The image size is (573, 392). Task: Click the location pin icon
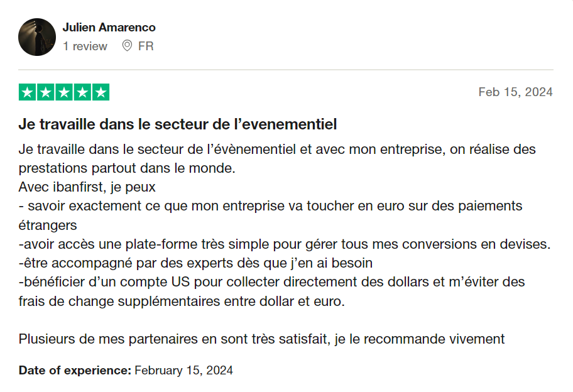point(127,46)
